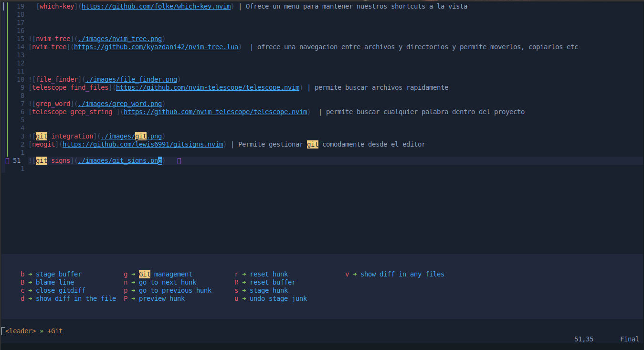This screenshot has width=644, height=350.
Task: Follow the ./images/grep_word.png path
Action: [x=120, y=104]
